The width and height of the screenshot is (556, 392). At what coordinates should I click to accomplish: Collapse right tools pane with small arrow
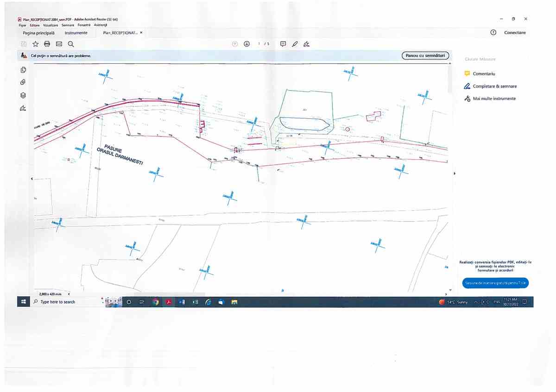[x=454, y=173]
